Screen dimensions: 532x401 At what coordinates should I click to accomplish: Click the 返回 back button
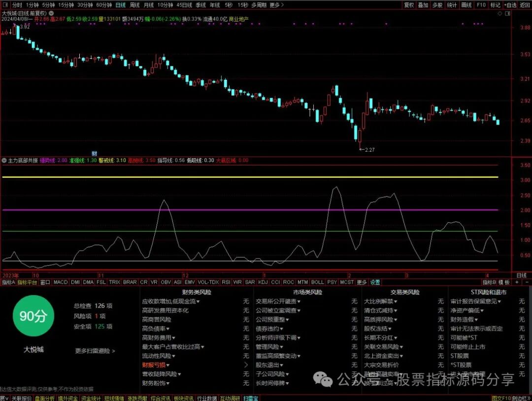click(525, 5)
